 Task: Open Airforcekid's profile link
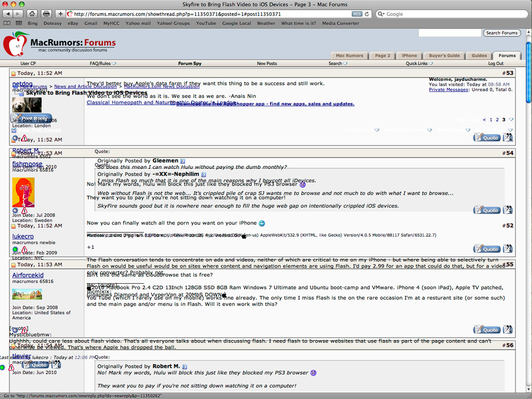[28, 275]
